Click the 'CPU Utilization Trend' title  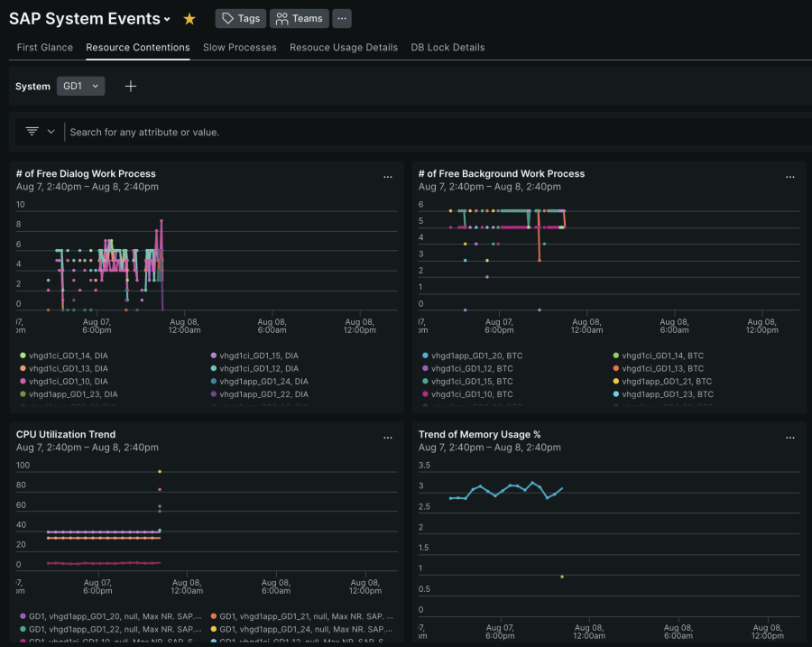tap(66, 434)
